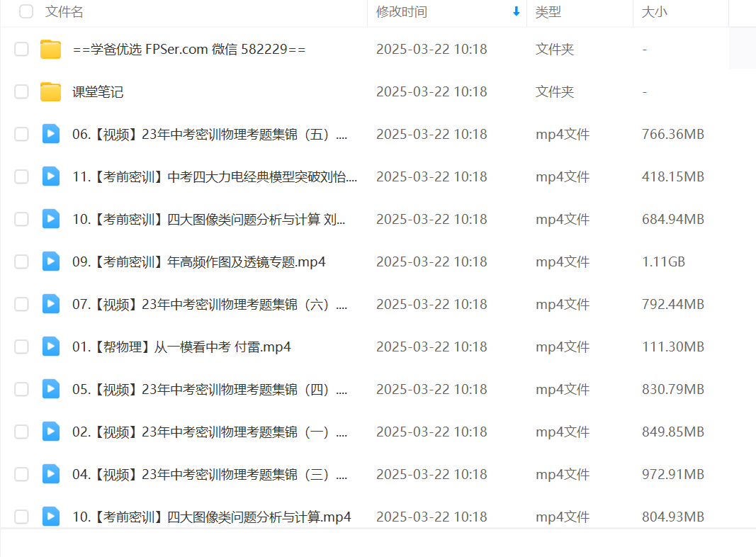Open file 10.【考前密训】四大图像类问题分析与计算 刘...

[209, 219]
